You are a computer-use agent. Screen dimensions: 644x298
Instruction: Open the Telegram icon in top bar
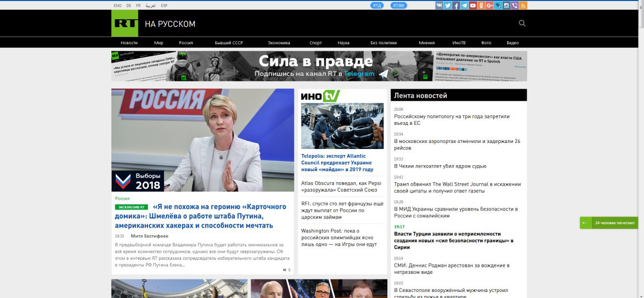464,6
